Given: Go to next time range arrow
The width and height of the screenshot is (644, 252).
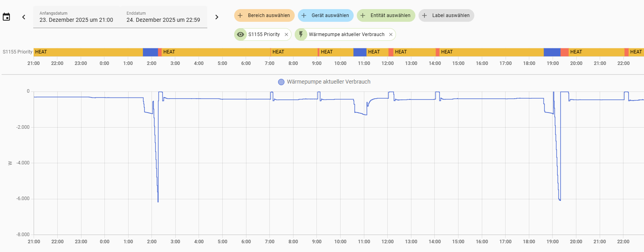Looking at the screenshot, I should (x=217, y=17).
